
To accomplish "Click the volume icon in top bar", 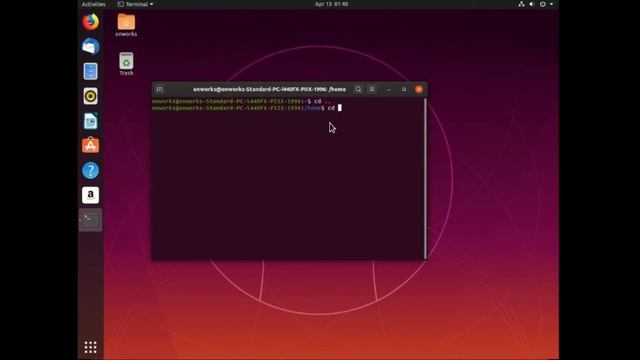I will pos(532,4).
